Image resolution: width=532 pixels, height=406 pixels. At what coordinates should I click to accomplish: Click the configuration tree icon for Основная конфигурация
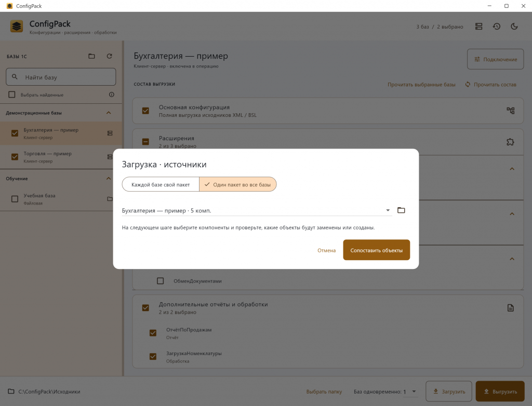tap(510, 111)
